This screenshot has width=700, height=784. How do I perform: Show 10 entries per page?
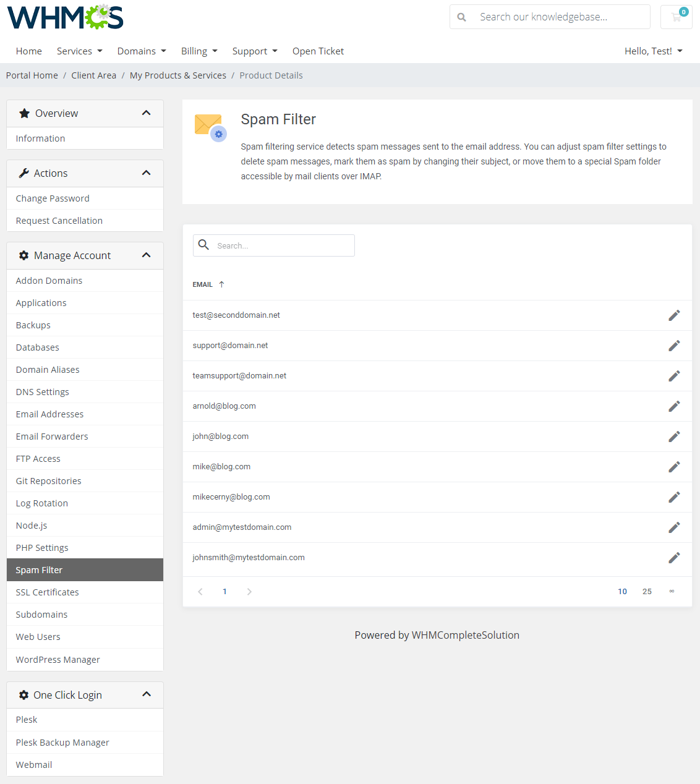[622, 592]
